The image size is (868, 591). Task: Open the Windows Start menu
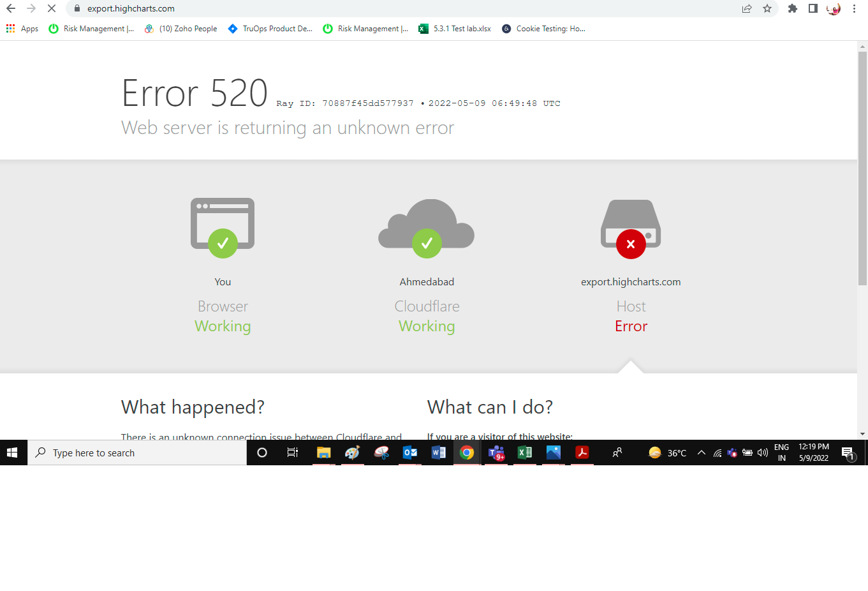point(13,453)
